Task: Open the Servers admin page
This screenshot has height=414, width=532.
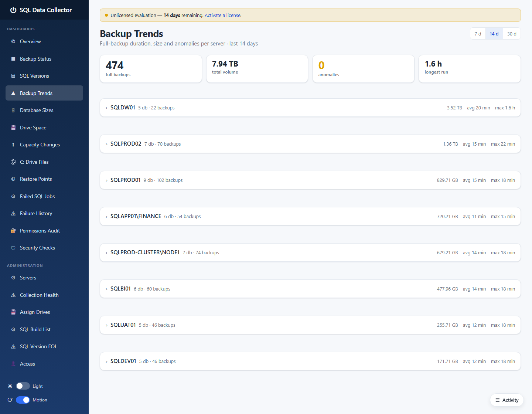Action: [x=44, y=278]
